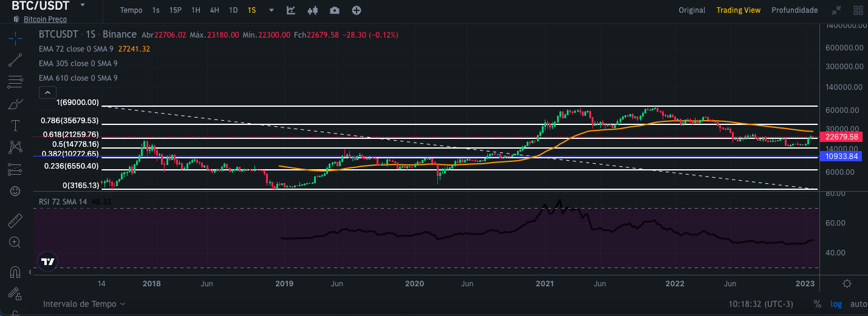The height and width of the screenshot is (316, 868).
Task: Toggle percent scale mode
Action: tap(818, 304)
